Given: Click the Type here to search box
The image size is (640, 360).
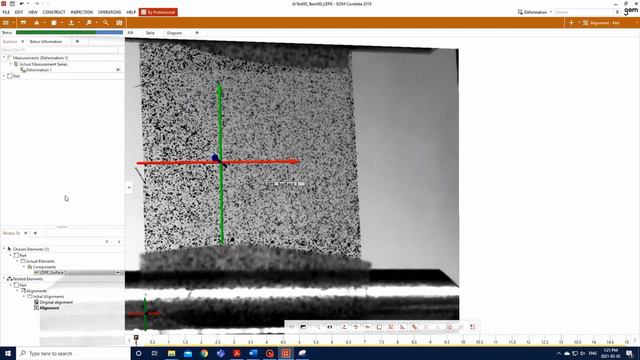Looking at the screenshot, I should [x=73, y=353].
